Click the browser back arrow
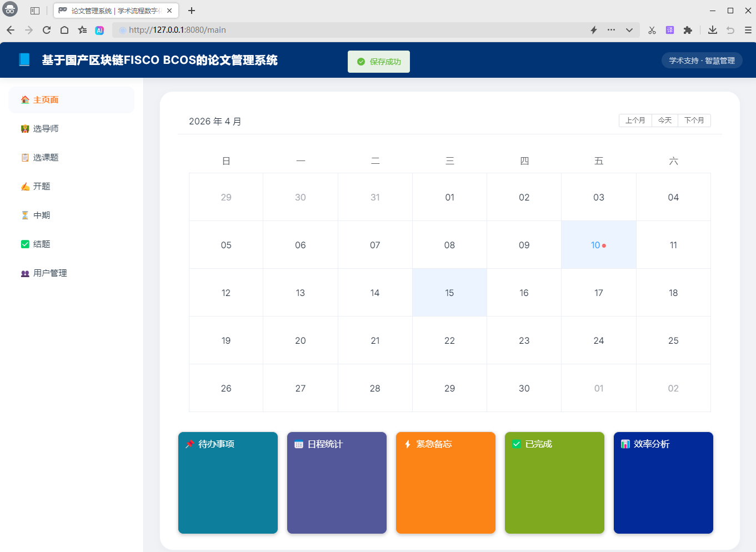 tap(11, 30)
